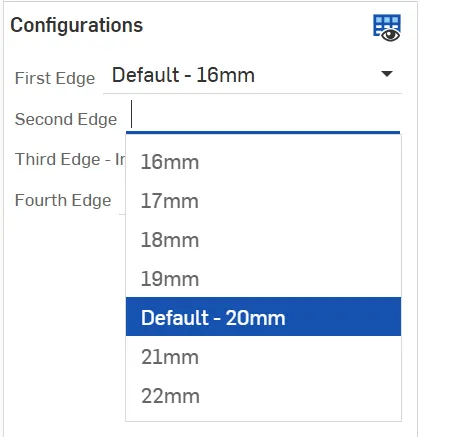Click the blank bottom area of dropdown list
Viewport: 466px width, 437px height.
pyautogui.click(x=263, y=418)
